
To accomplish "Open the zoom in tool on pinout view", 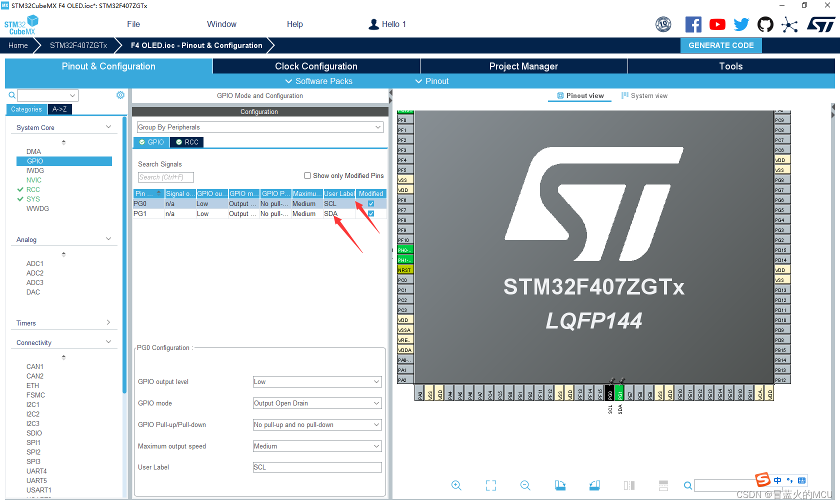I will click(x=456, y=485).
